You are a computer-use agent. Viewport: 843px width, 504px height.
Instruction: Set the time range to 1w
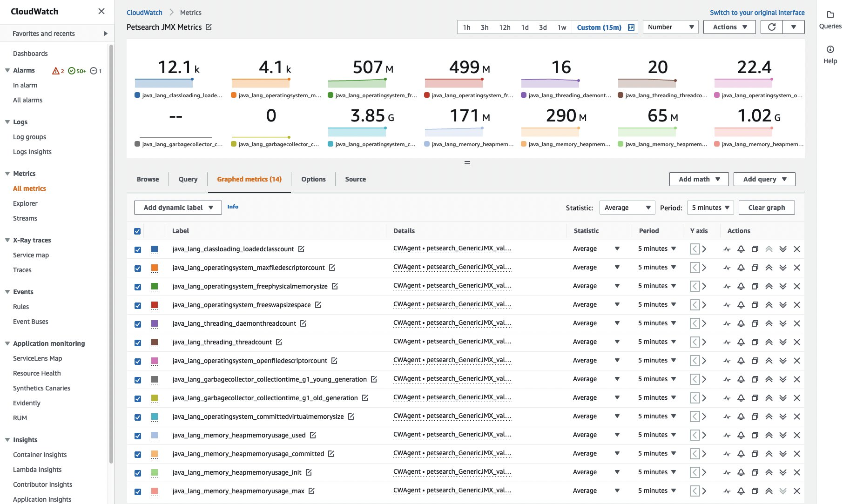click(x=561, y=27)
